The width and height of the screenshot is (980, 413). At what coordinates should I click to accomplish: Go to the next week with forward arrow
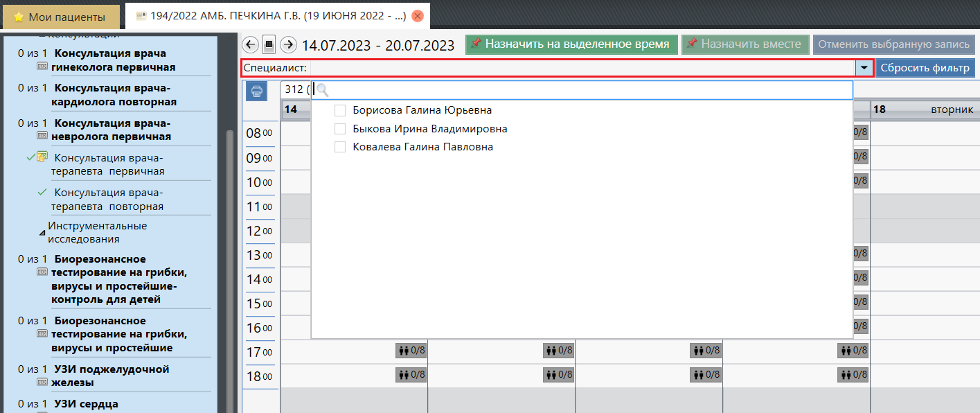tap(288, 45)
